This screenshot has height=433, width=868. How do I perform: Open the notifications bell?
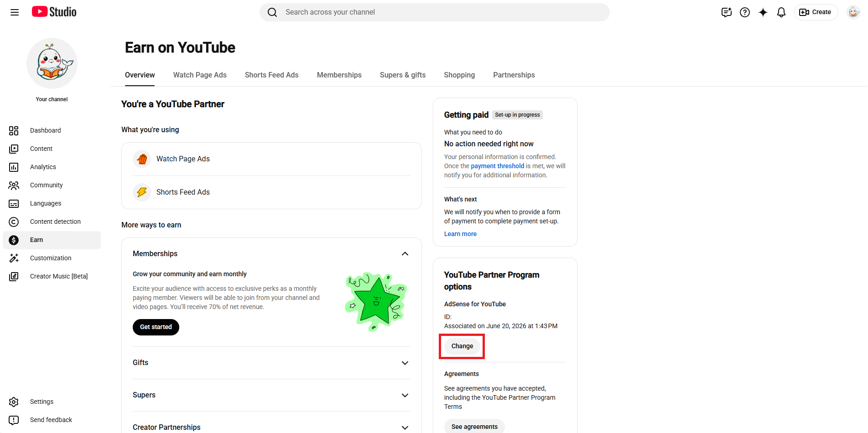[781, 12]
